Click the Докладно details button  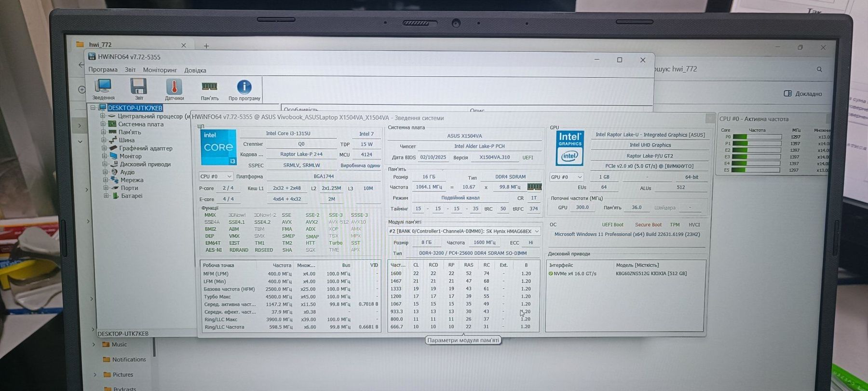[x=803, y=94]
